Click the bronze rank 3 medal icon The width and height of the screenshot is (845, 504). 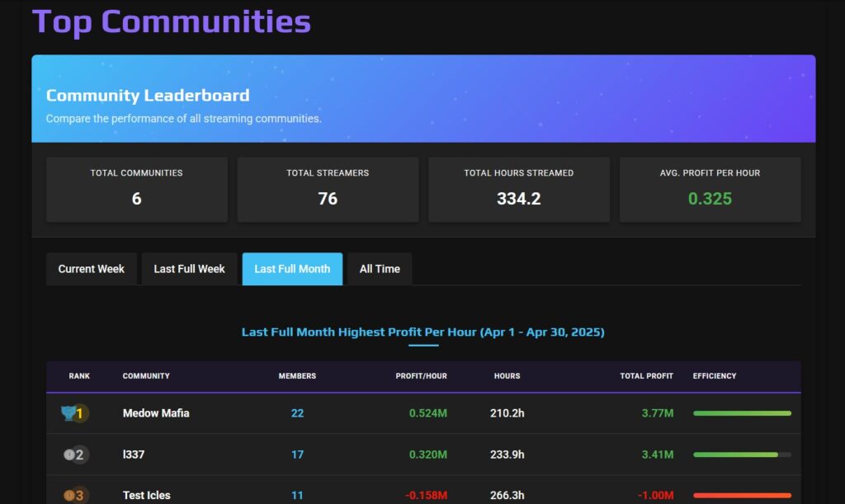[x=75, y=495]
